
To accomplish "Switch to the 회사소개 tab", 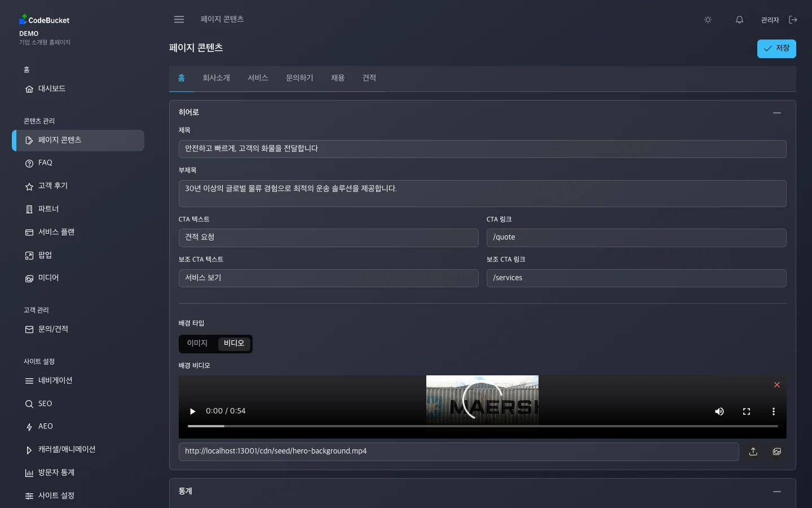I will 216,78.
